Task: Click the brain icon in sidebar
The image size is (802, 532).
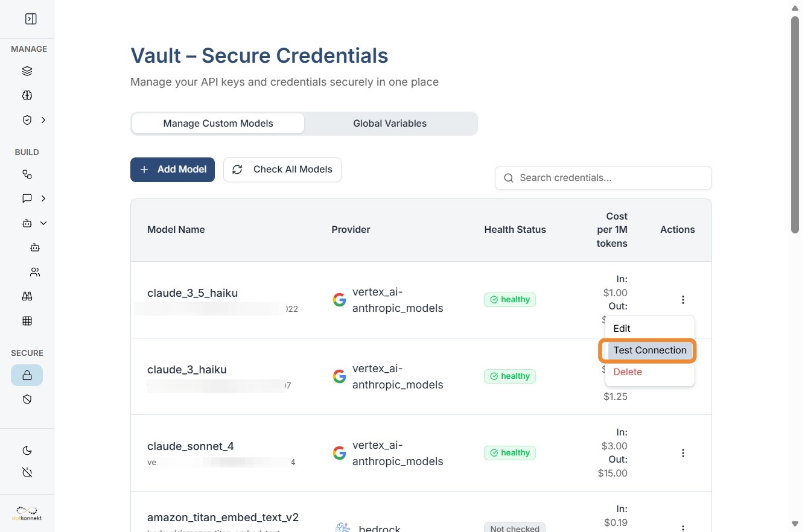Action: tap(27, 95)
